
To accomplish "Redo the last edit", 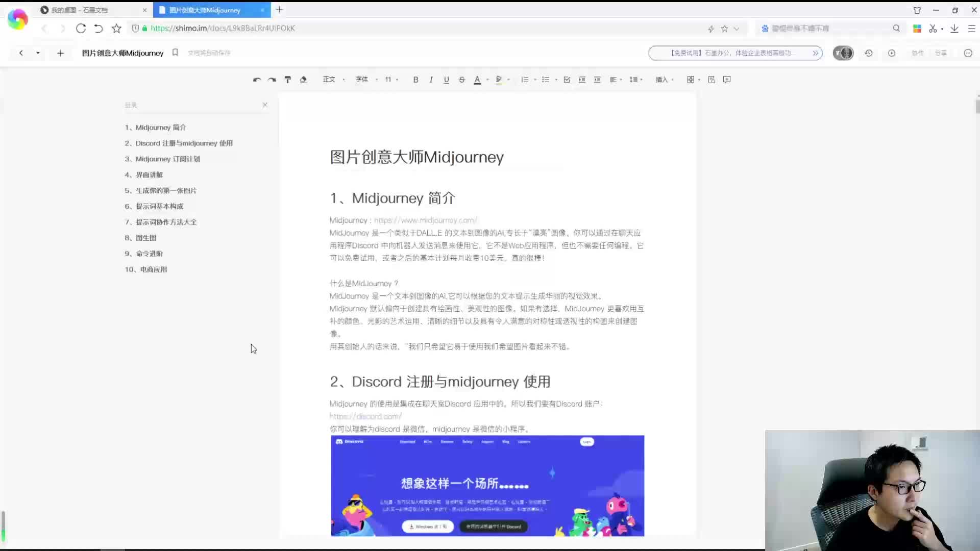I will pyautogui.click(x=272, y=80).
